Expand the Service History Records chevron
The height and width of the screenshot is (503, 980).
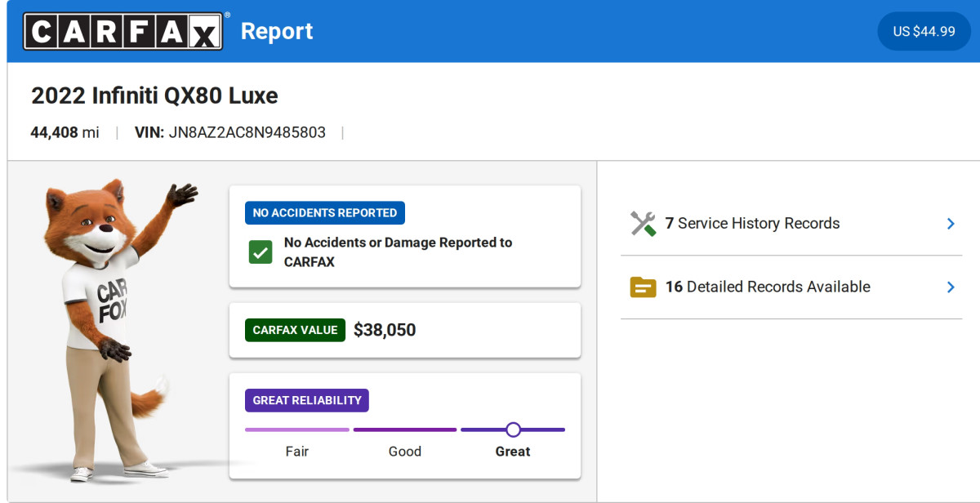point(951,224)
